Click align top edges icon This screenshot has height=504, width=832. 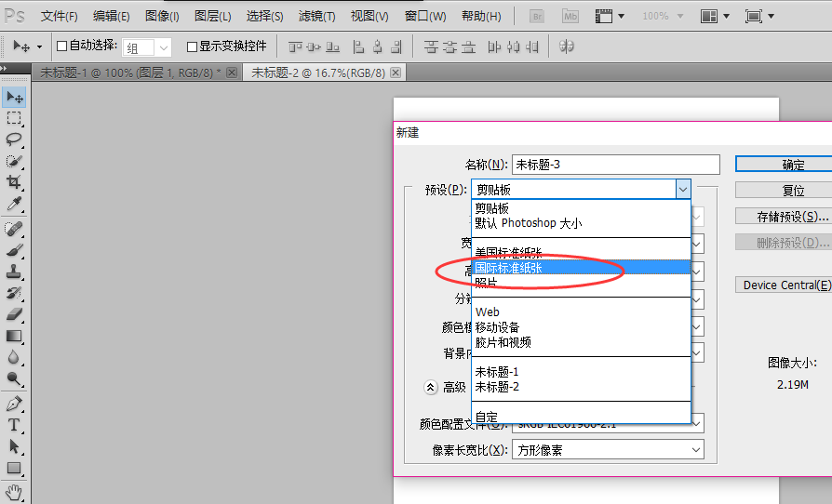point(295,47)
